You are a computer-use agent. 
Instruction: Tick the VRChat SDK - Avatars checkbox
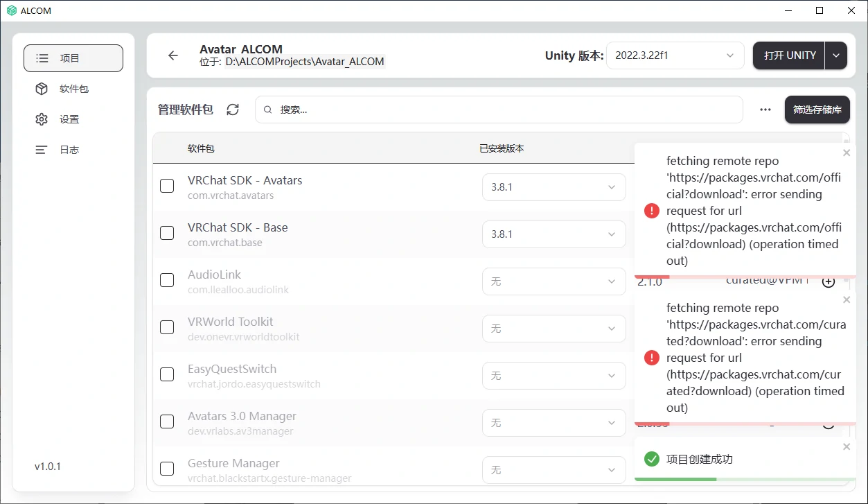pos(167,186)
